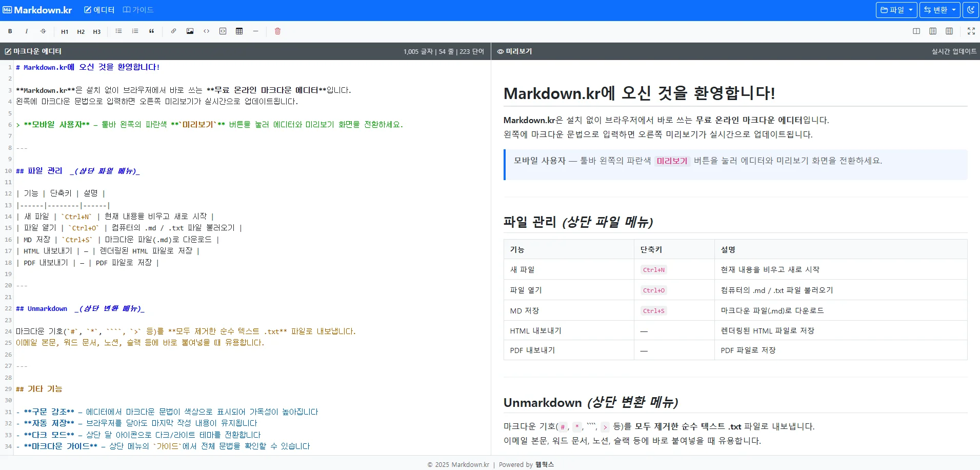
Task: Insert a table using the table icon
Action: pos(239,31)
